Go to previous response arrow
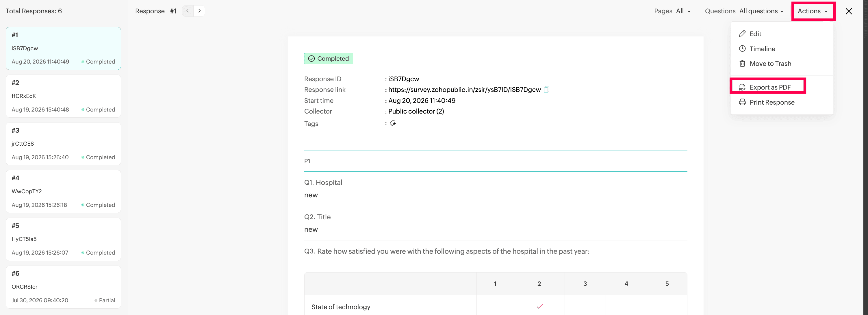Viewport: 868px width, 315px height. 188,11
